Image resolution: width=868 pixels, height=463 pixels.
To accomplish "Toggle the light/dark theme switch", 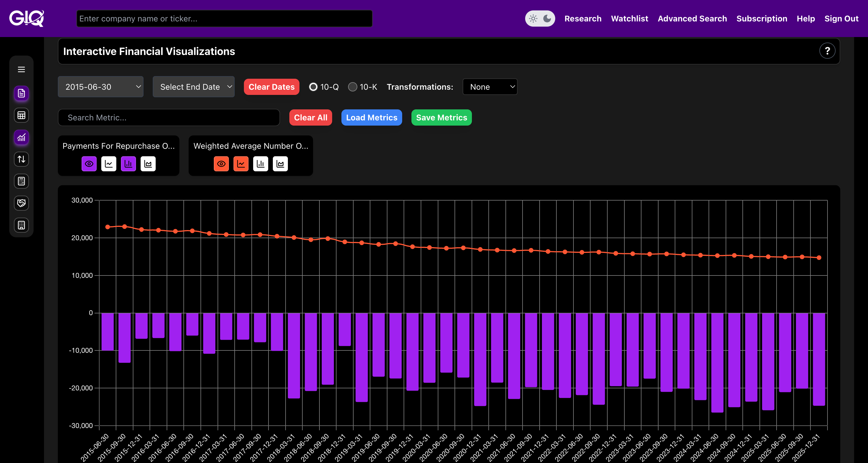I will tap(540, 19).
